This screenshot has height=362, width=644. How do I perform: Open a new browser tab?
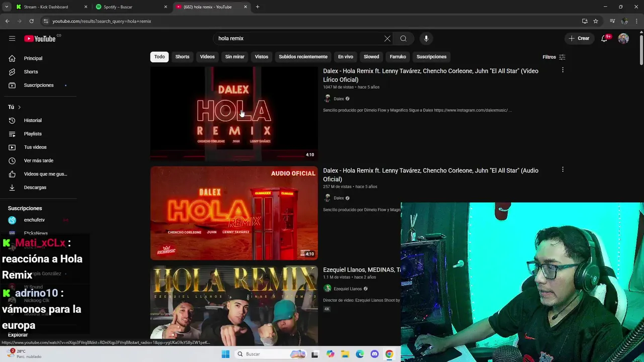click(258, 7)
